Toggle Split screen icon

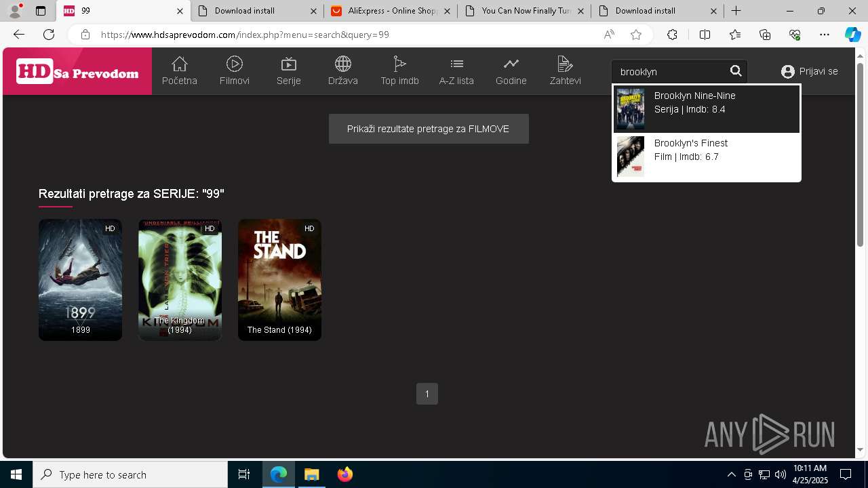[x=705, y=35]
